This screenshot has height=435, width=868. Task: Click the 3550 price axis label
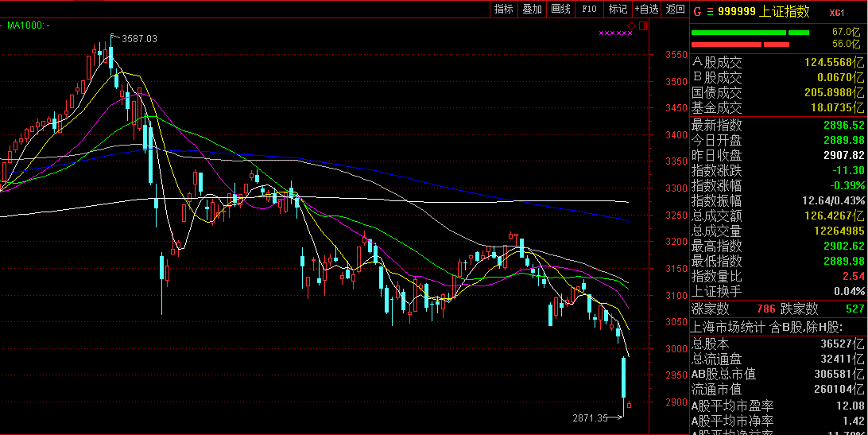click(x=676, y=55)
